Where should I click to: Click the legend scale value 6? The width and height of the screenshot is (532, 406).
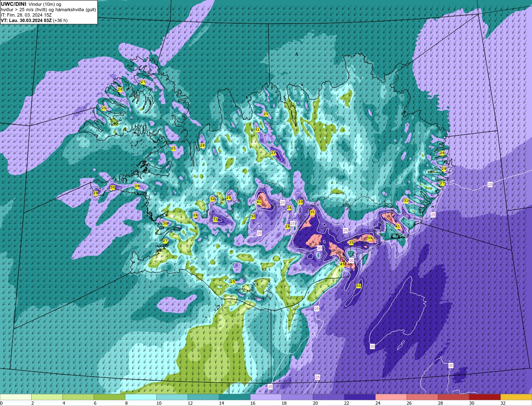(94, 403)
